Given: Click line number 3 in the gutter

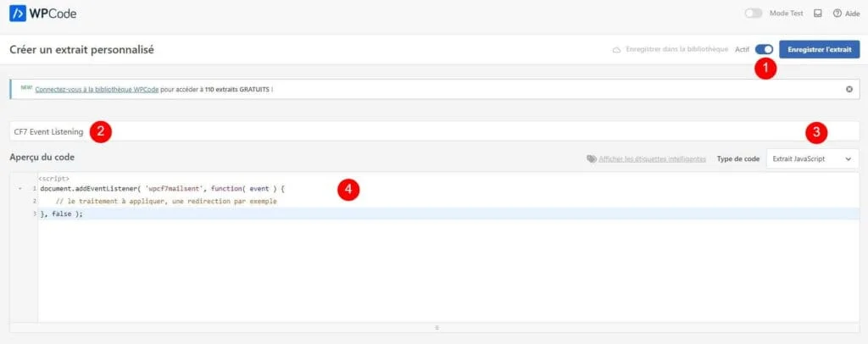Looking at the screenshot, I should tap(34, 214).
